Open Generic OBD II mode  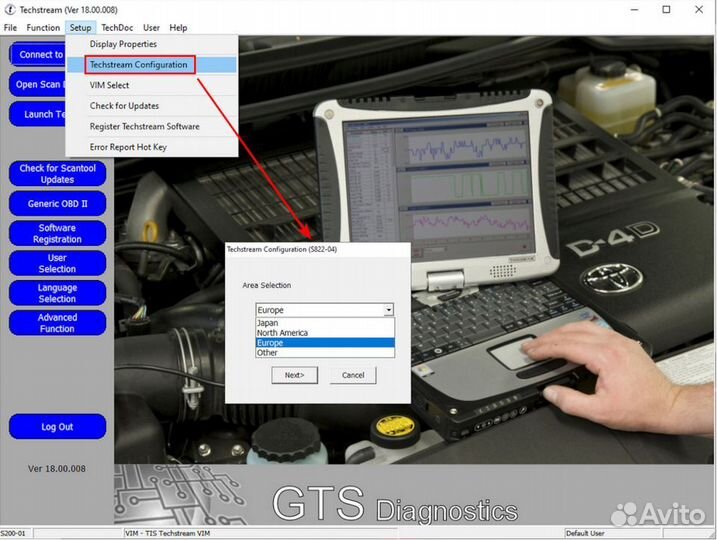[x=58, y=203]
